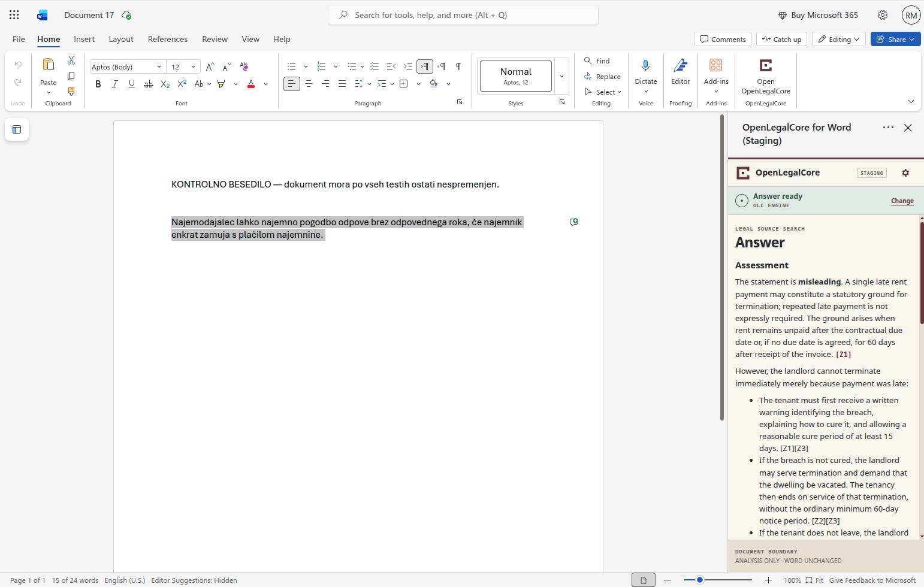Open OpenLegalCore settings gear in panel
Image resolution: width=924 pixels, height=587 pixels.
coord(905,173)
